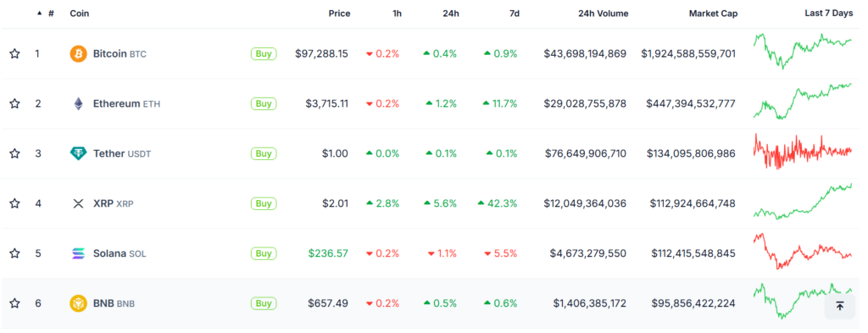
Task: Click the Buy button for Solana
Action: [x=264, y=253]
